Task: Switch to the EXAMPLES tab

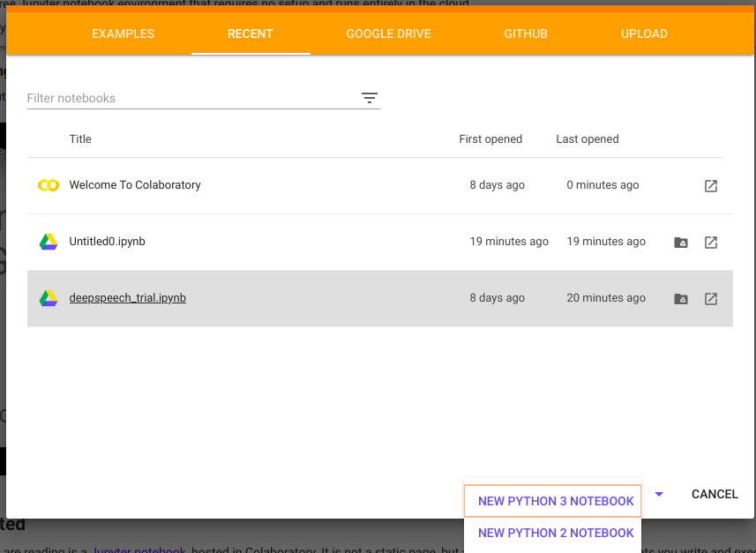Action: pos(123,34)
